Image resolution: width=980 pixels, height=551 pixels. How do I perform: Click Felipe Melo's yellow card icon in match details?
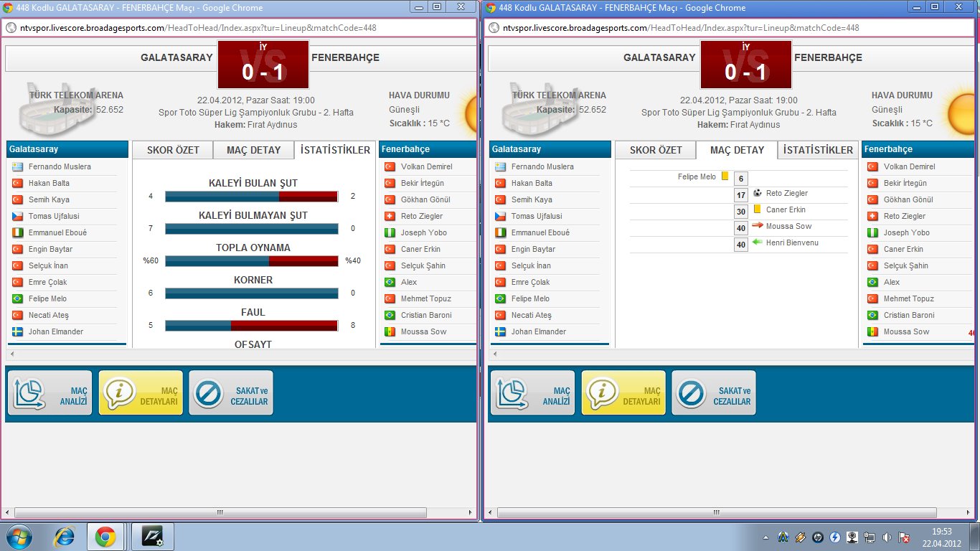[x=725, y=176]
